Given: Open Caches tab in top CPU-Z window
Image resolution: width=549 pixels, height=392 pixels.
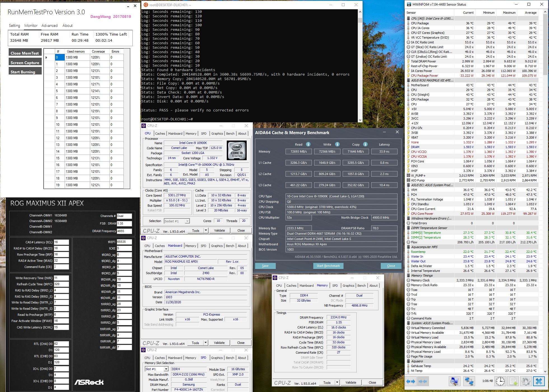Looking at the screenshot, I should pyautogui.click(x=160, y=134).
